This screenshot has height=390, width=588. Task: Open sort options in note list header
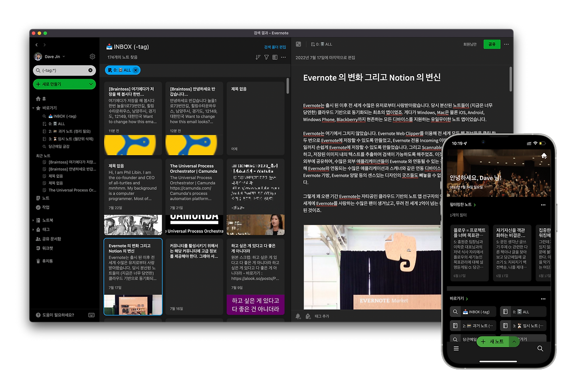(258, 57)
